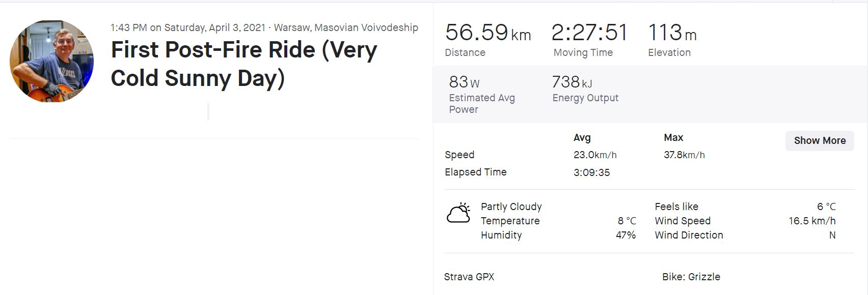
Task: Click the 83 W estimated power value
Action: click(x=464, y=82)
